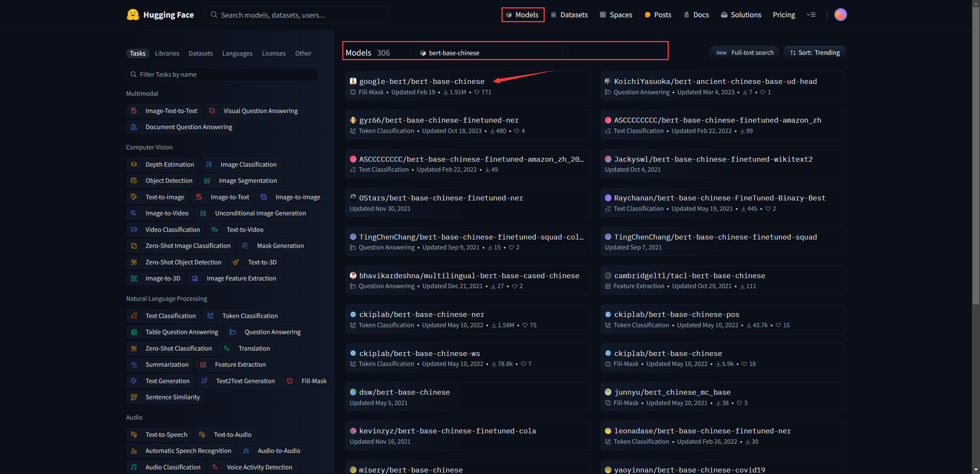Toggle the Image Classification filter
The height and width of the screenshot is (474, 980).
coord(241,164)
